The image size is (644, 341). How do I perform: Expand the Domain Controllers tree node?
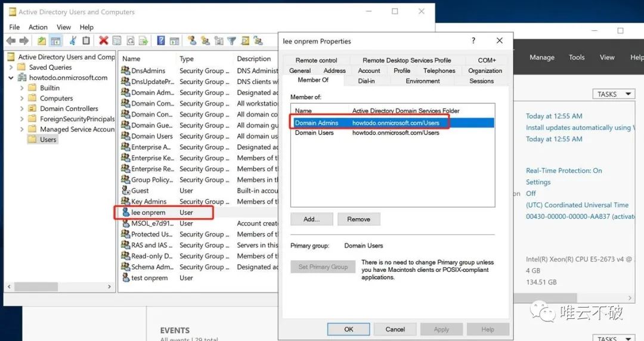point(22,108)
